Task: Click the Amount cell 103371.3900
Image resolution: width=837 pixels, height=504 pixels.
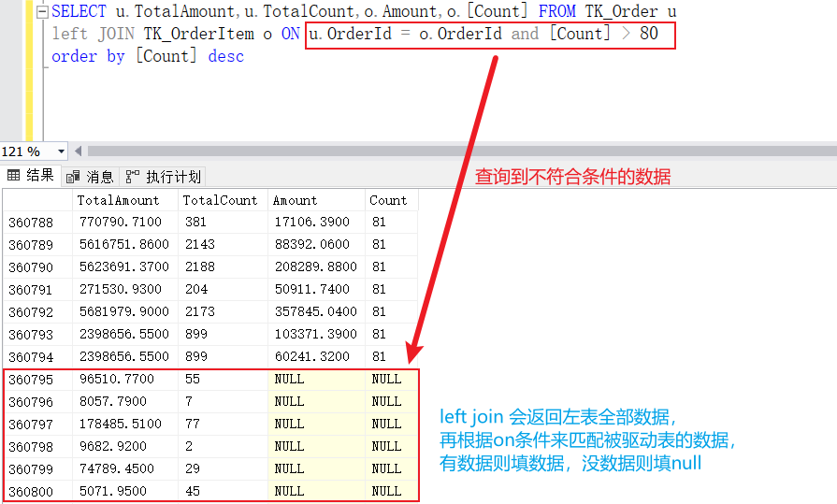Action: pos(316,334)
